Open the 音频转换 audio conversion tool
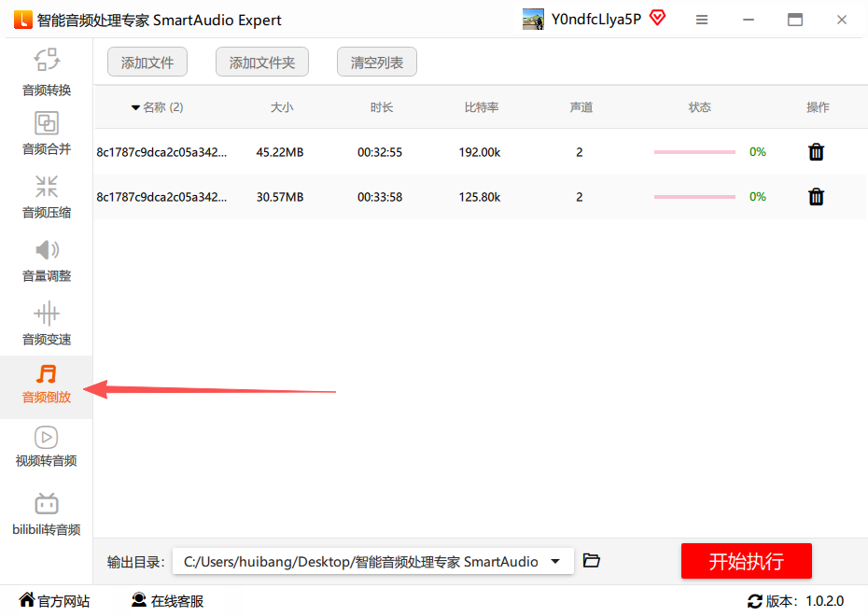The image size is (868, 616). (47, 72)
